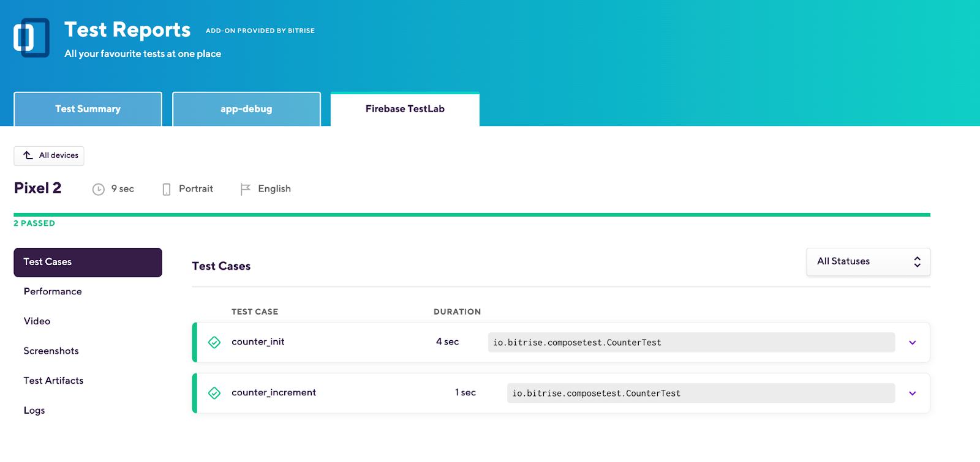Click the counter_increment test name
980x462 pixels.
click(x=274, y=393)
